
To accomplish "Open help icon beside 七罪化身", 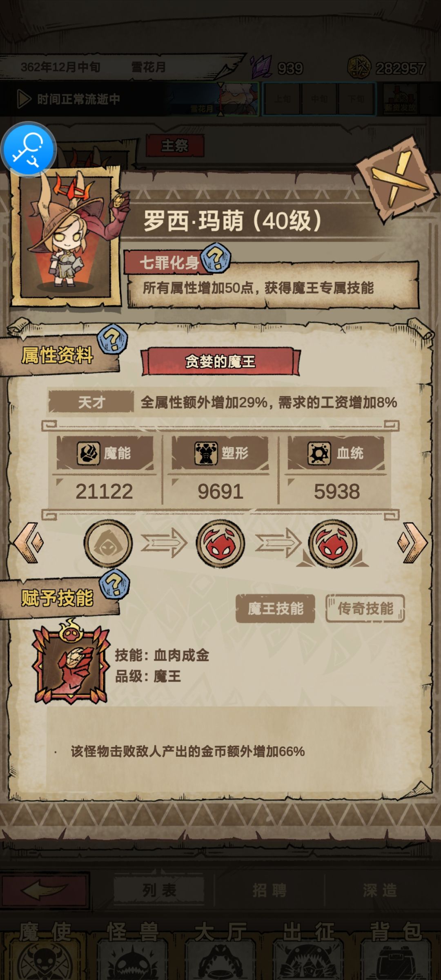I will click(216, 258).
